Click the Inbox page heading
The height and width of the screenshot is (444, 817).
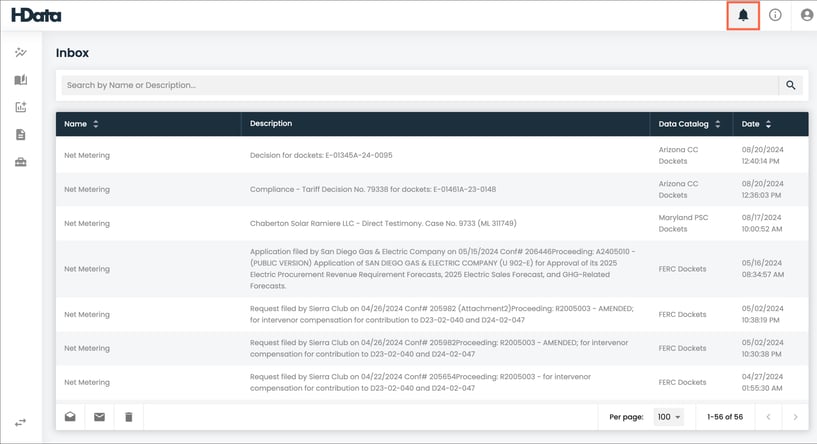pos(72,53)
